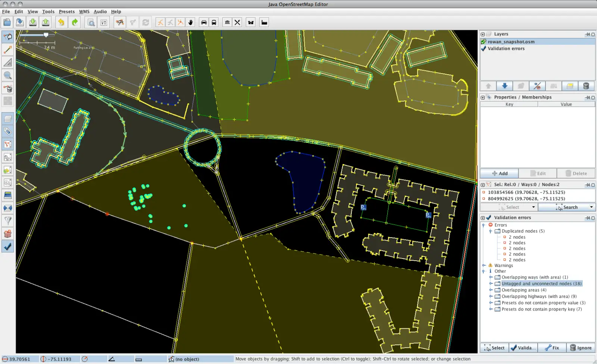Click the map zoom scale slider handle
This screenshot has width=597, height=364.
46,35
